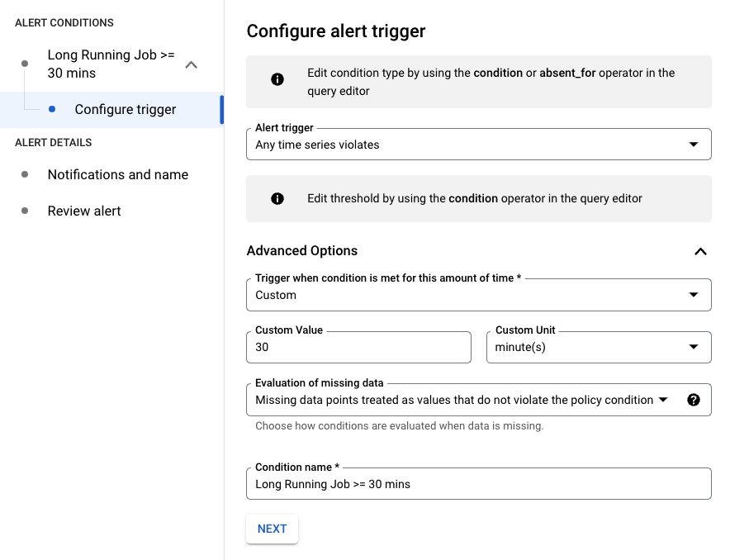The height and width of the screenshot is (560, 730).
Task: Click the NEXT button
Action: [x=272, y=529]
